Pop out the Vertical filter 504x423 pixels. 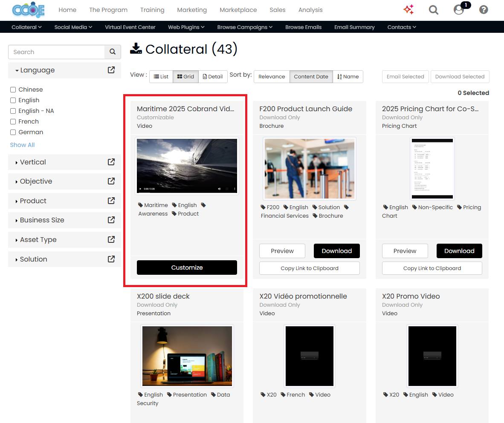(111, 162)
